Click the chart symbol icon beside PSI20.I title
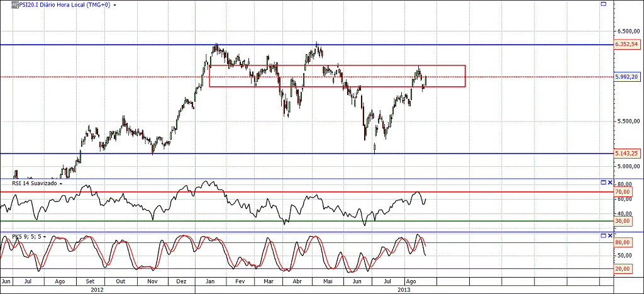The height and width of the screenshot is (294, 644). click(15, 5)
